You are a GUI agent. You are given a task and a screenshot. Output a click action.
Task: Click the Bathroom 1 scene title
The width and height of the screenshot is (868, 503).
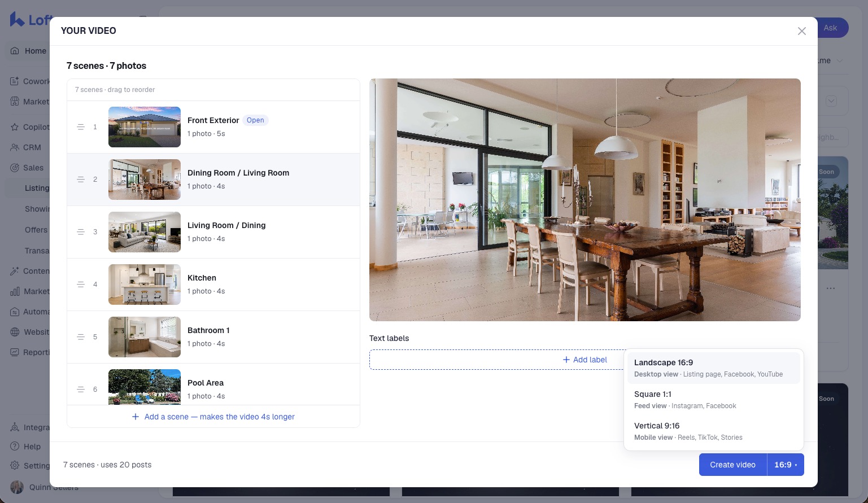coord(208,330)
